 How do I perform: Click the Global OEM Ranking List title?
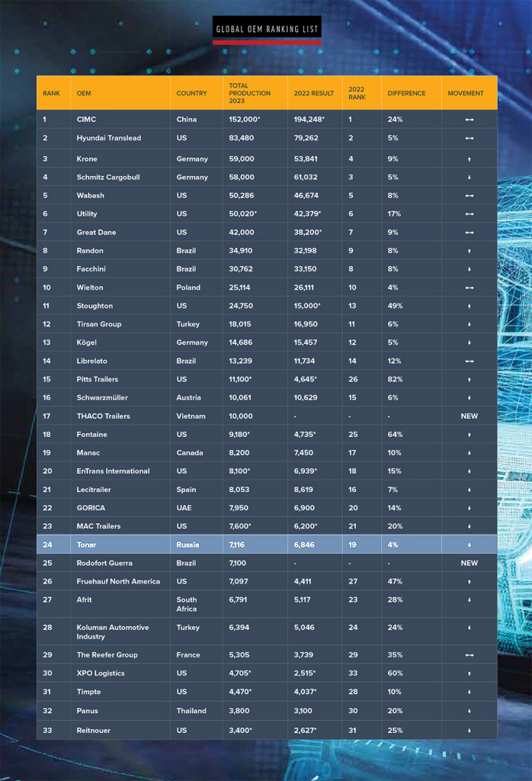(267, 29)
